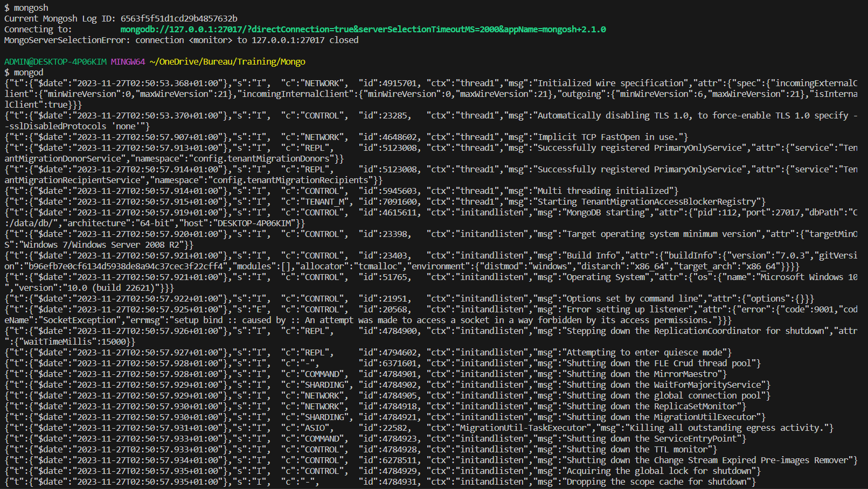
Task: Click the TENANT_M component label
Action: pos(322,201)
